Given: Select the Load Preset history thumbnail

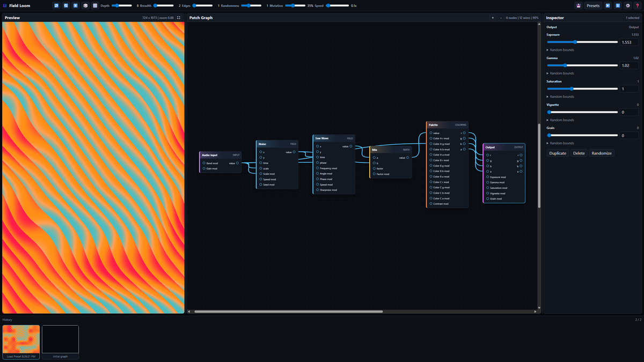Looking at the screenshot, I should [x=21, y=342].
